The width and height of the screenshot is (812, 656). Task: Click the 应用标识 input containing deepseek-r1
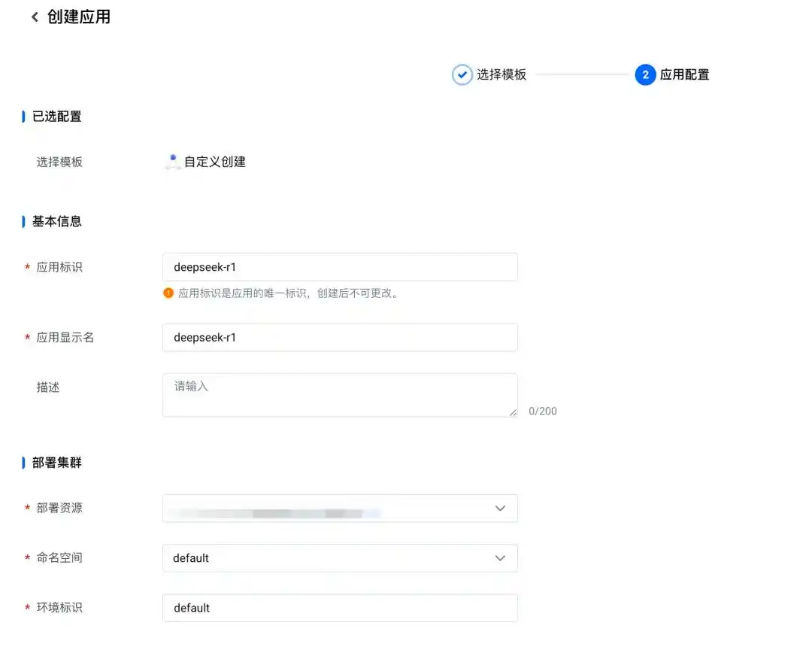[340, 266]
